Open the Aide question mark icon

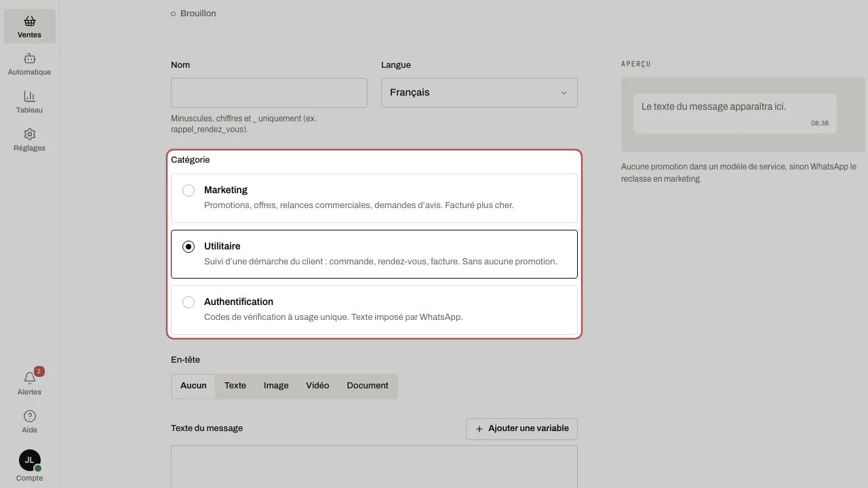(x=29, y=416)
